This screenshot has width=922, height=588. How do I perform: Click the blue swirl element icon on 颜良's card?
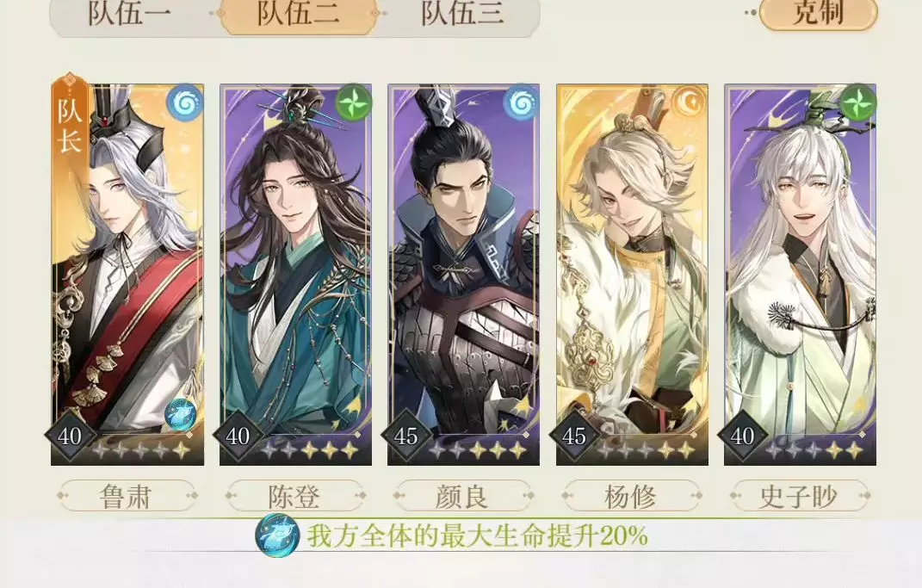coord(521,104)
